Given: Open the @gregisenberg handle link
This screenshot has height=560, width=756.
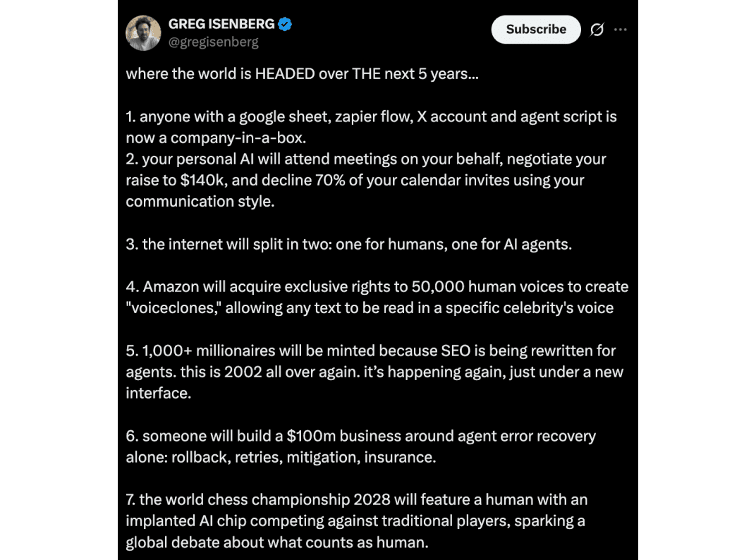Looking at the screenshot, I should click(x=213, y=42).
